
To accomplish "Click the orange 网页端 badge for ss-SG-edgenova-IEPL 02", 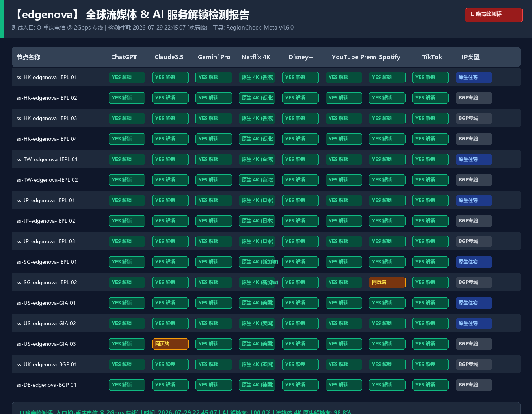I will (387, 282).
